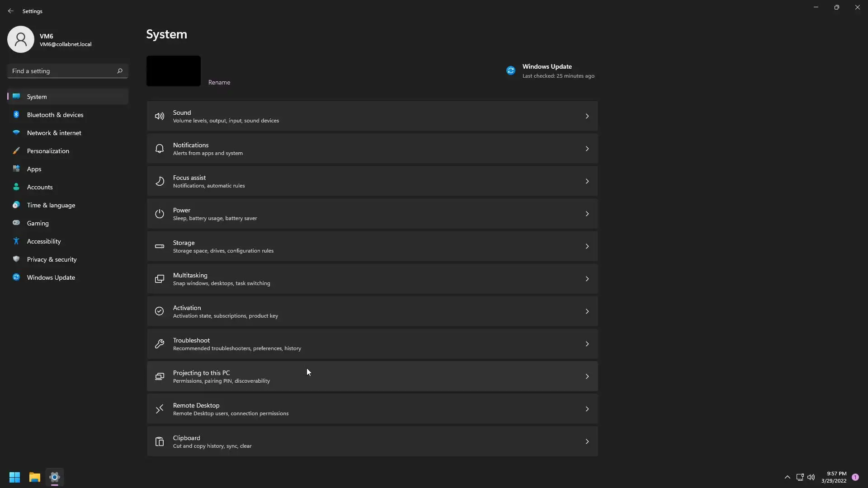The image size is (868, 488).
Task: Open Privacy & security section
Action: [x=52, y=259]
